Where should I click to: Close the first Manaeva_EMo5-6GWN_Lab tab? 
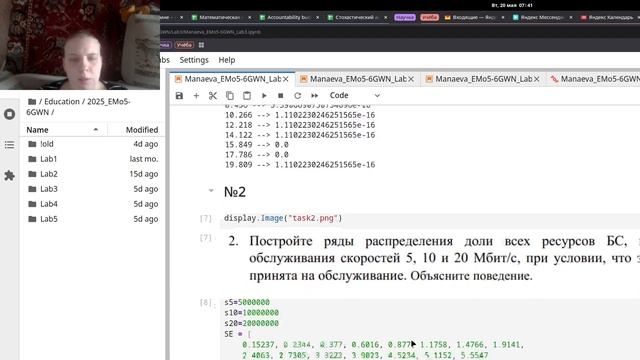click(286, 79)
